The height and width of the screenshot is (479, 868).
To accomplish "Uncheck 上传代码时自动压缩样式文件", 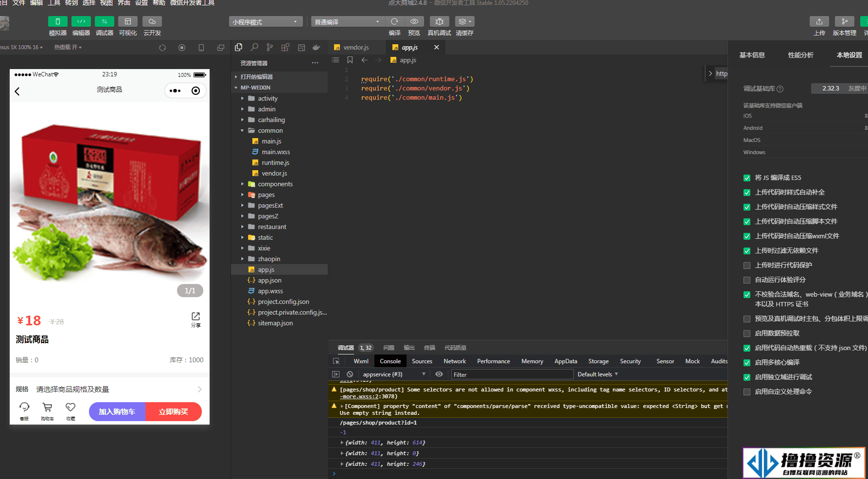I will coord(747,207).
